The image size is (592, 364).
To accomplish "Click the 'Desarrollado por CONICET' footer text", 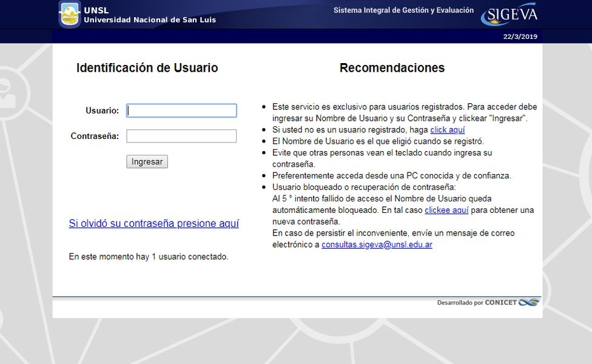I will (477, 303).
